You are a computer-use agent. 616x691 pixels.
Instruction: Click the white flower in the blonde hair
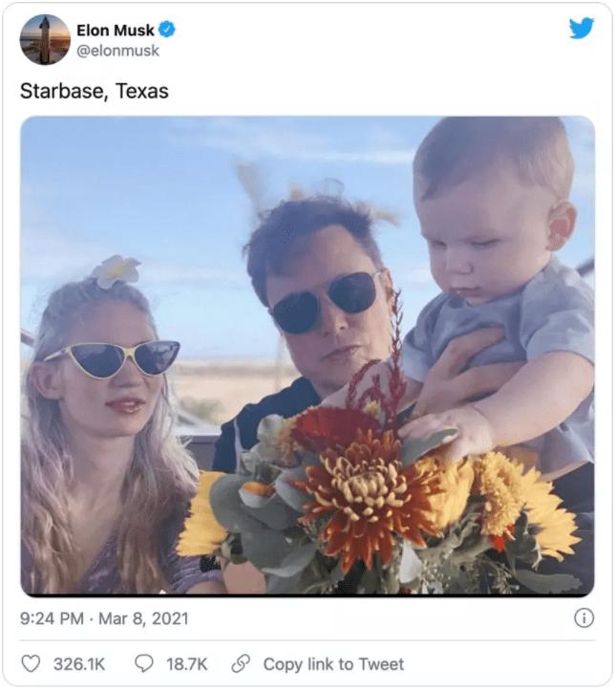[x=115, y=270]
